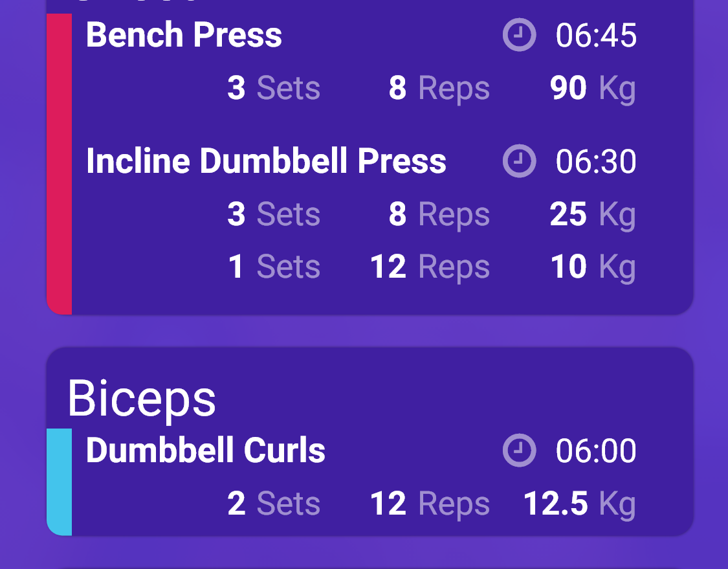Screen dimensions: 728x569
Task: Tap the 2 Sets value for Dumbbell Curls
Action: point(274,504)
